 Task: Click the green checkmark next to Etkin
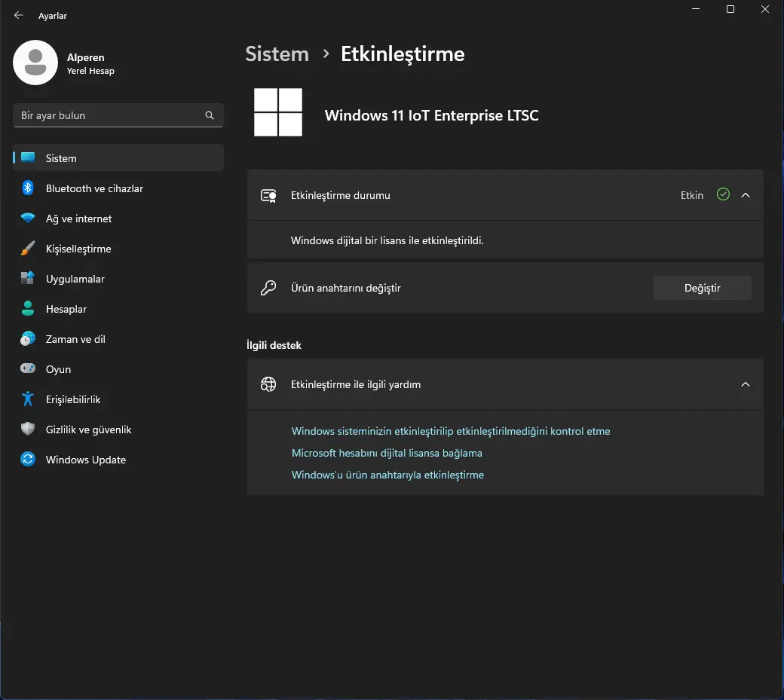pyautogui.click(x=723, y=194)
